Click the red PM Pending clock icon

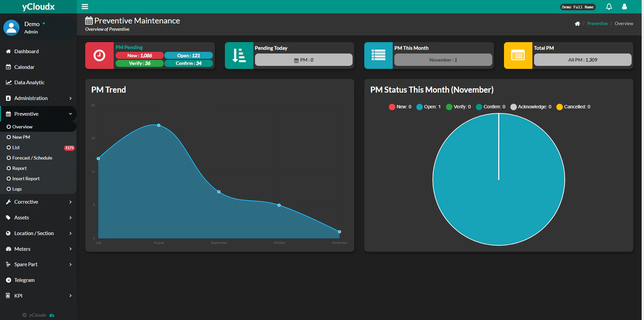(x=99, y=55)
